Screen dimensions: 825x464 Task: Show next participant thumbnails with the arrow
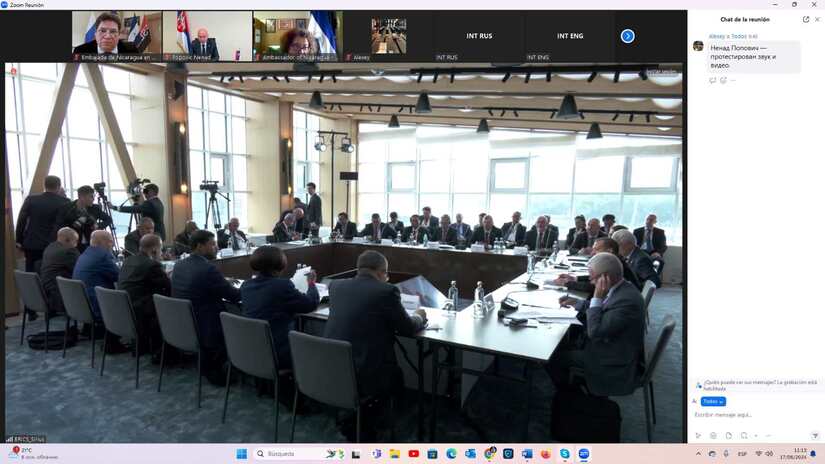point(627,36)
